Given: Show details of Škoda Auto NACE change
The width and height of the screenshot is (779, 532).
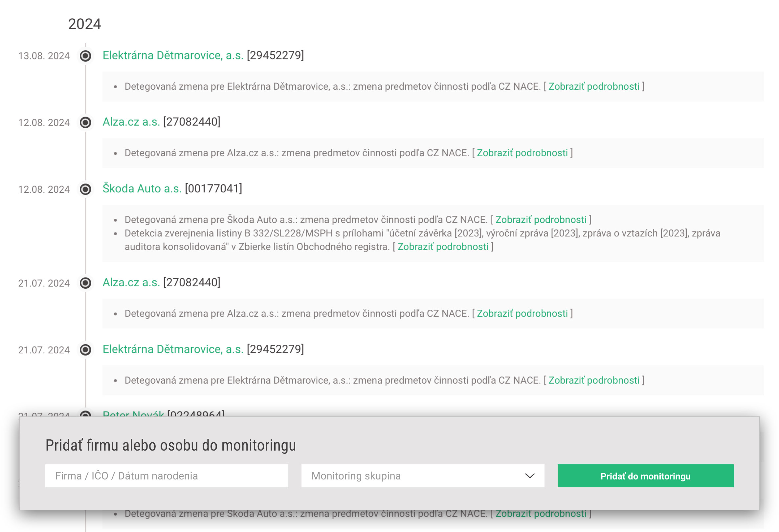Looking at the screenshot, I should point(541,220).
